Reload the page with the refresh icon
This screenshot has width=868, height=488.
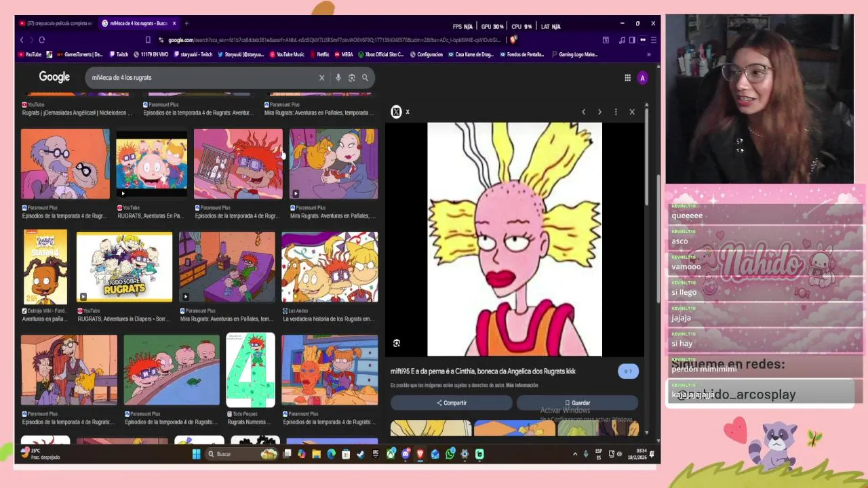41,40
